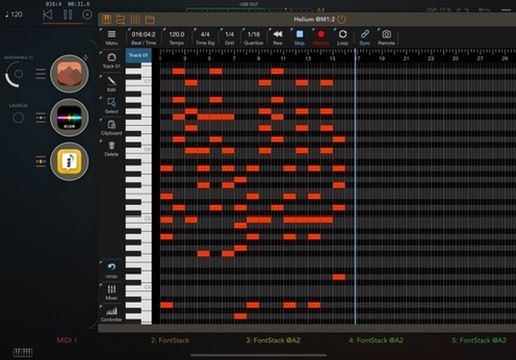The image size is (516, 360).
Task: Open the Clipboard tool
Action: coord(111,127)
